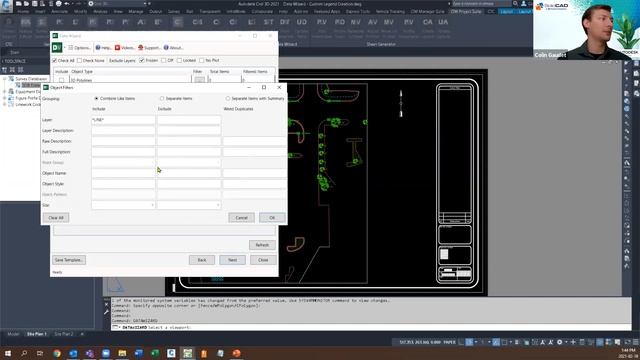
Task: Toggle the Off exclude-layers checkbox
Action: point(164,60)
